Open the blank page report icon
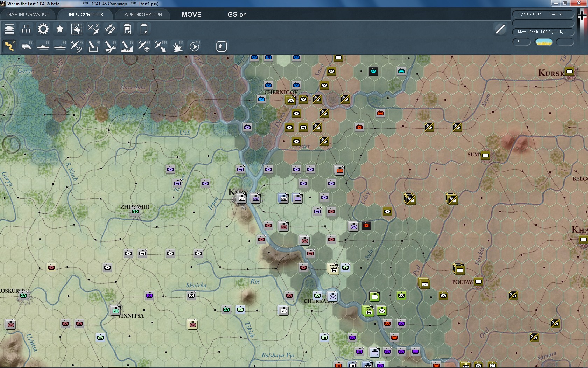Viewport: 588px width, 368px height. click(x=144, y=29)
